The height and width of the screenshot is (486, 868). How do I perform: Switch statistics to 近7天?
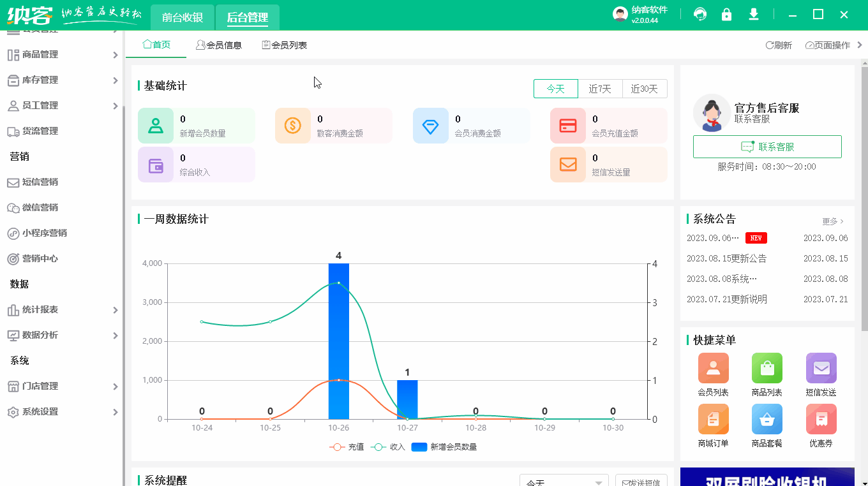click(x=600, y=89)
